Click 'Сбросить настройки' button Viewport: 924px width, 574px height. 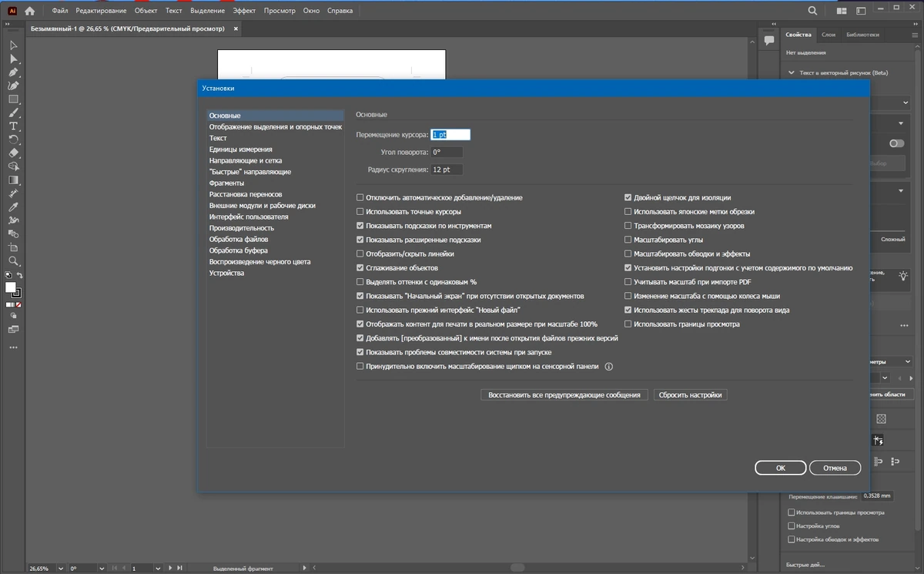[x=691, y=394]
